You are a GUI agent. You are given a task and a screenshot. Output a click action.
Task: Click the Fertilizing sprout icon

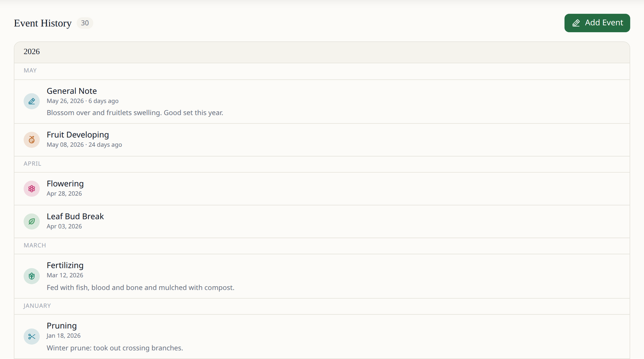tap(31, 276)
